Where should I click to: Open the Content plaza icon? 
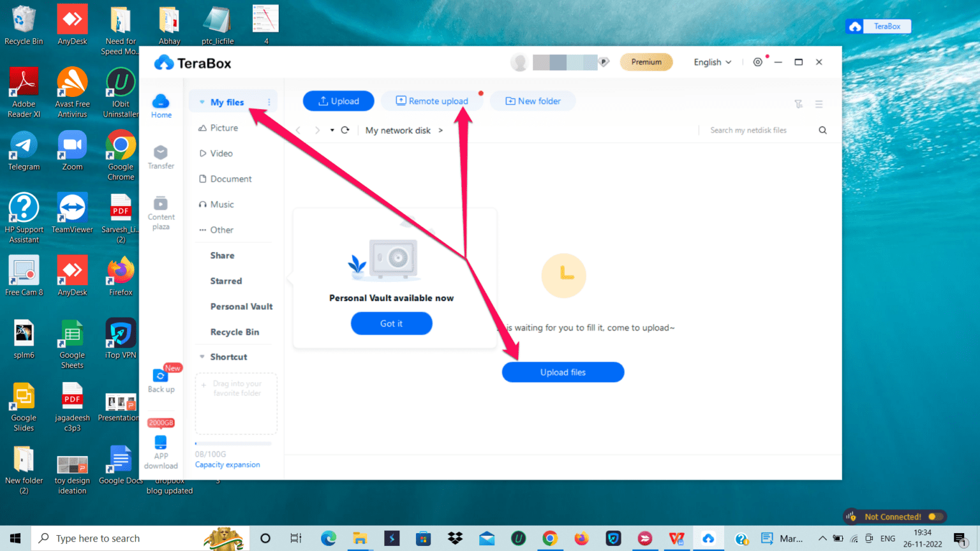[161, 213]
